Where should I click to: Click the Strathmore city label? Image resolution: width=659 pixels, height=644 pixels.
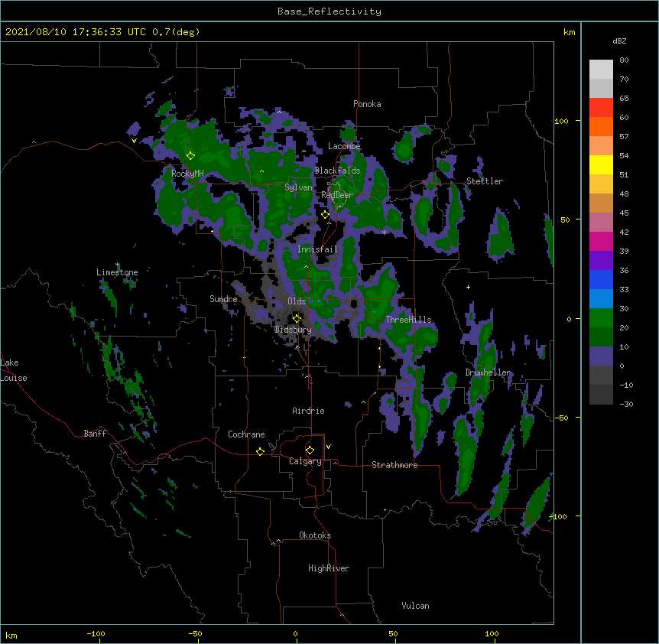tap(394, 465)
